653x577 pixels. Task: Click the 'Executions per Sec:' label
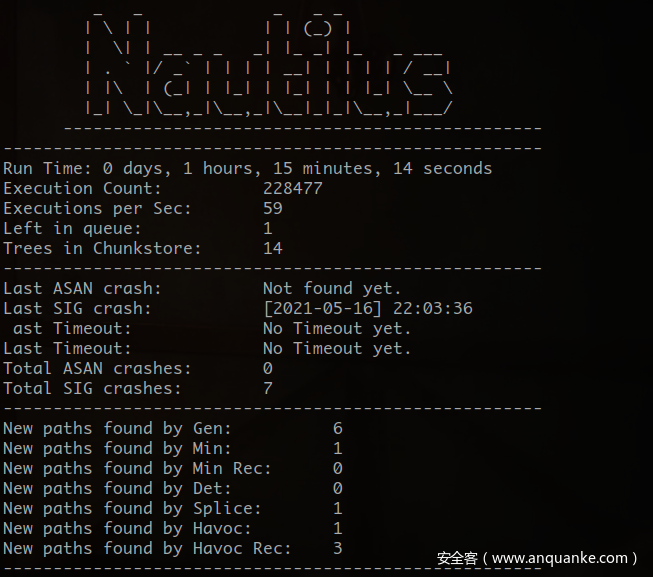(97, 209)
